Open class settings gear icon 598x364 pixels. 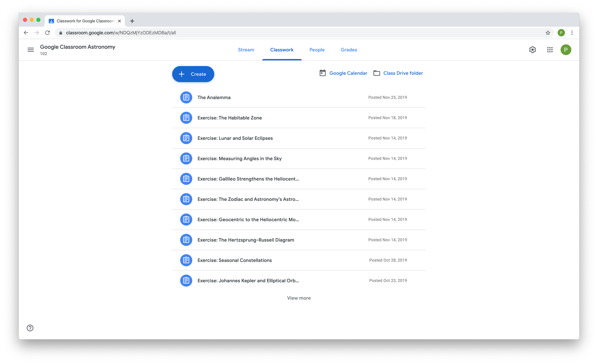pos(533,50)
